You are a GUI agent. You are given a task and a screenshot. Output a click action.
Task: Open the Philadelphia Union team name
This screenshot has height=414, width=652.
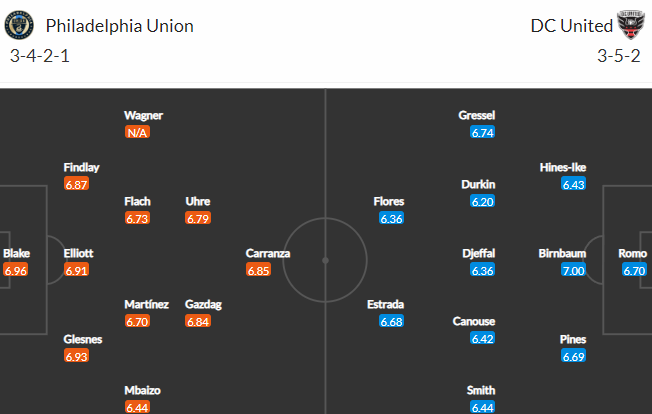pos(119,26)
